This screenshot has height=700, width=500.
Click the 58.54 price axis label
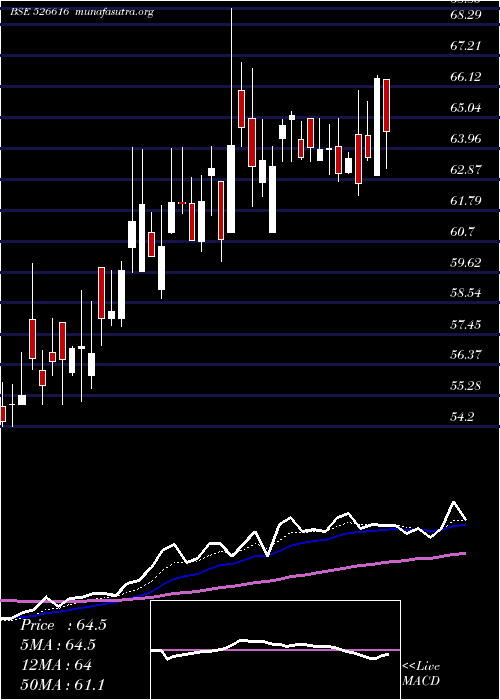466,293
